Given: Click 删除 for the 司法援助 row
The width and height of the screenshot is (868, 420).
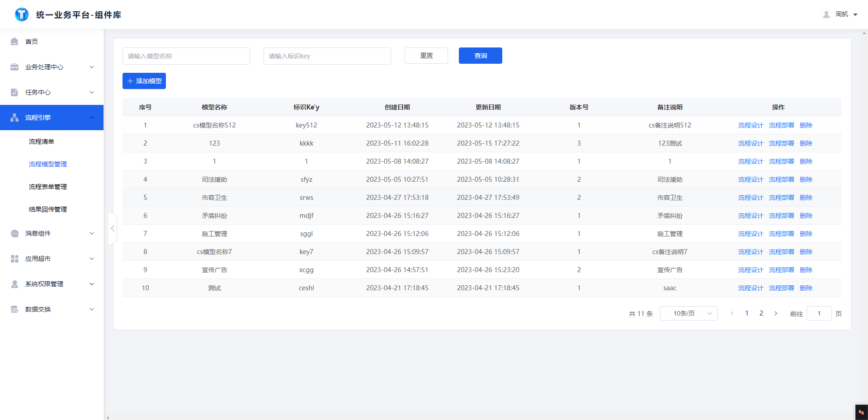Looking at the screenshot, I should coord(806,179).
